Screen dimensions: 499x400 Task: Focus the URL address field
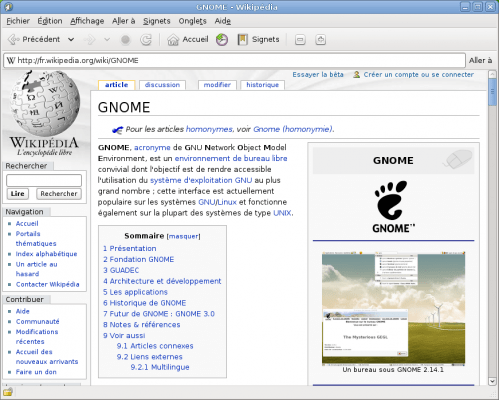click(x=234, y=60)
